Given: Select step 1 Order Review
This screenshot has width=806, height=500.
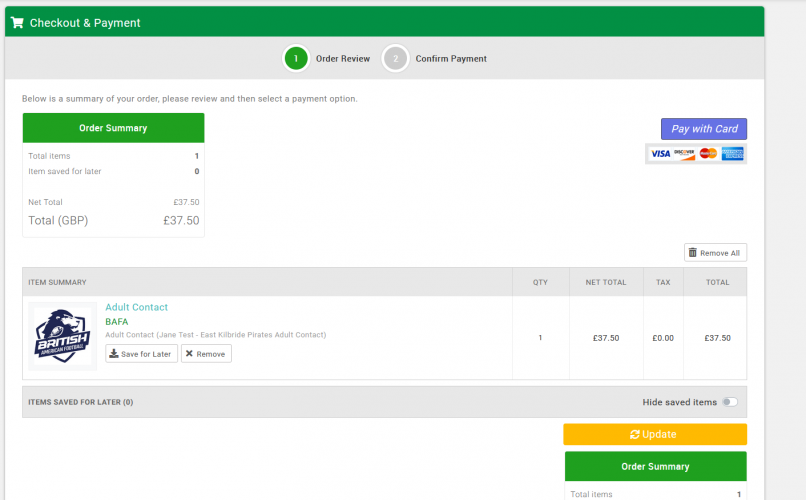Looking at the screenshot, I should (x=295, y=59).
